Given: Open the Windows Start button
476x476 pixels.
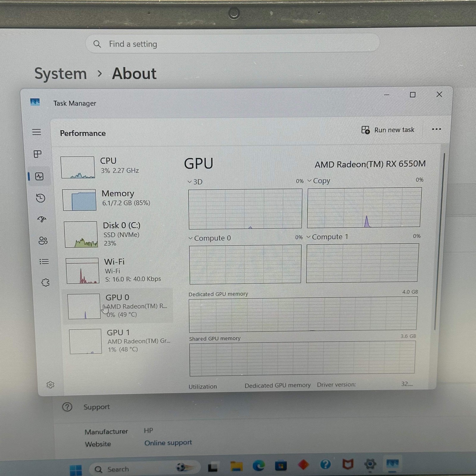Looking at the screenshot, I should coord(76,470).
